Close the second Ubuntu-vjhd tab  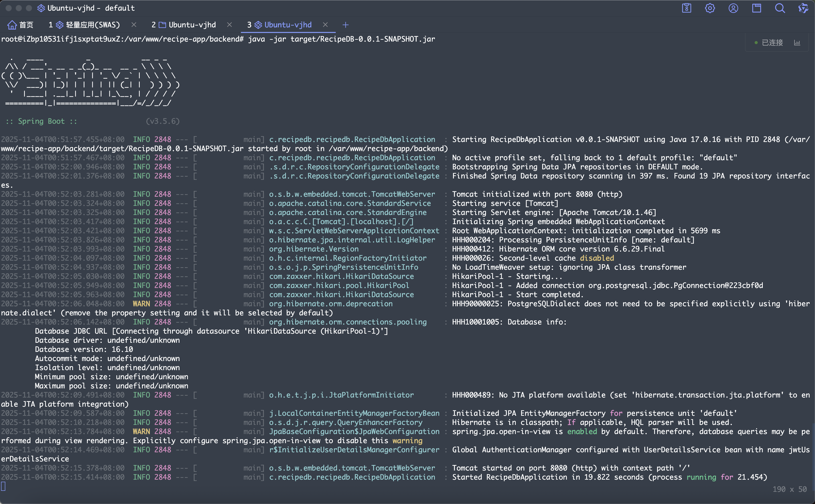229,25
